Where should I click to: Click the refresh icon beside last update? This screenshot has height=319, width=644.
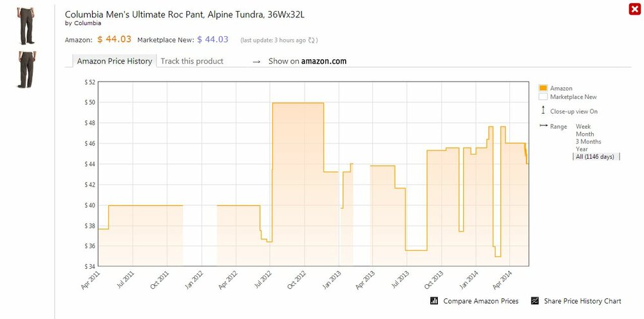(312, 40)
